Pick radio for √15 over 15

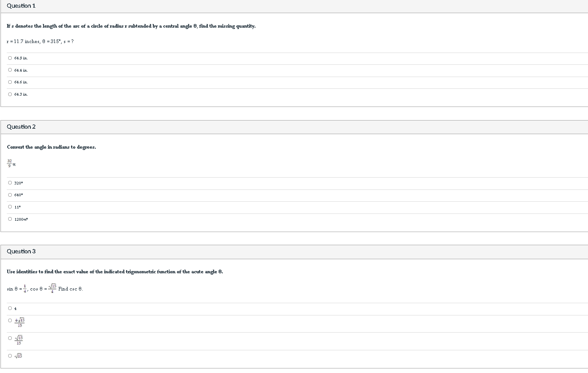(x=10, y=338)
